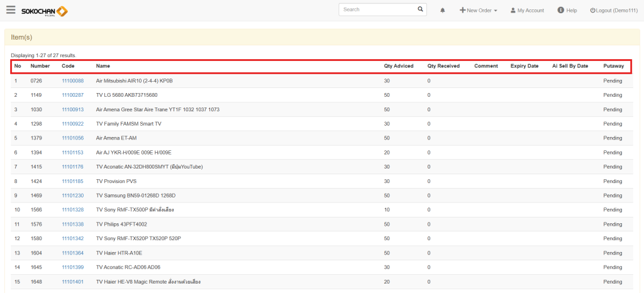Click the Qty Adviced column header
The image size is (644, 293).
(399, 66)
